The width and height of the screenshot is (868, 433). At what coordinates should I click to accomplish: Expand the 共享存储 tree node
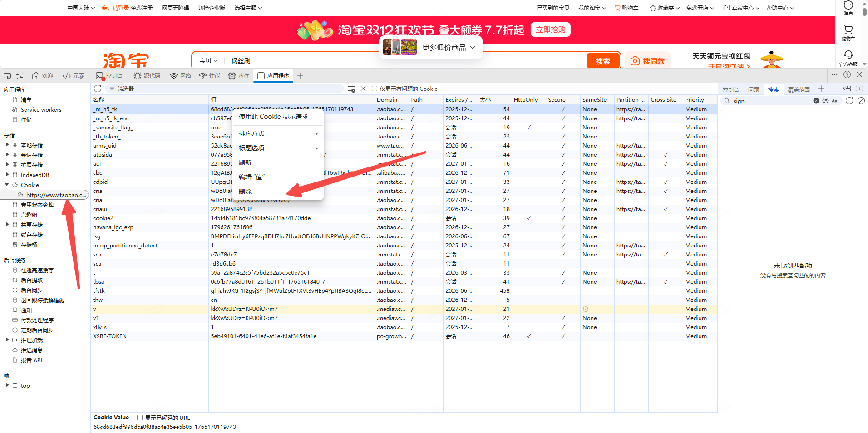point(7,225)
